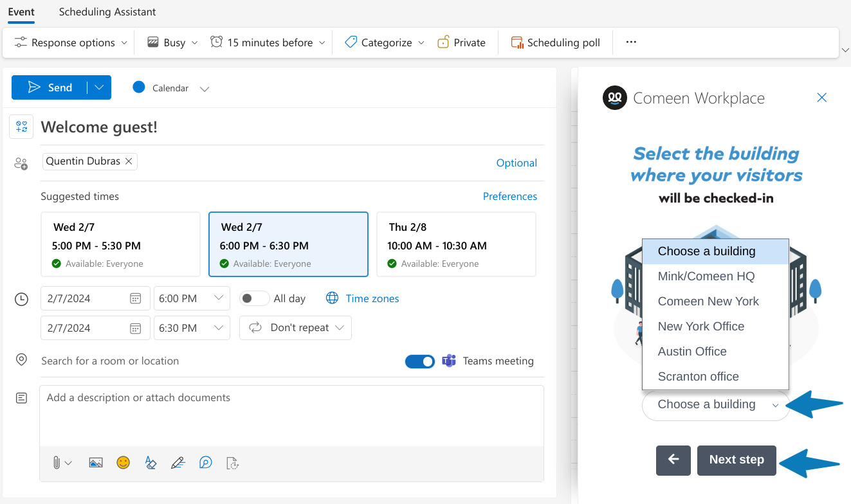
Task: Click the Teams icon
Action: tap(449, 361)
